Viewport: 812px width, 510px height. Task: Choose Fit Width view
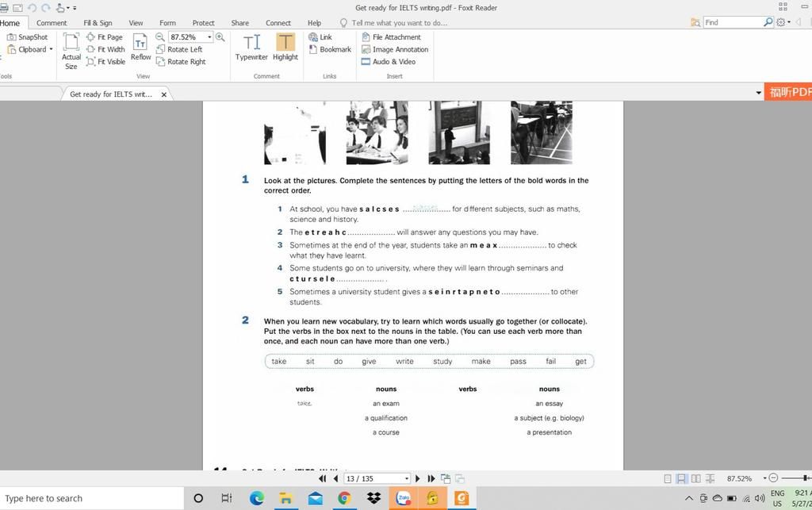(105, 49)
